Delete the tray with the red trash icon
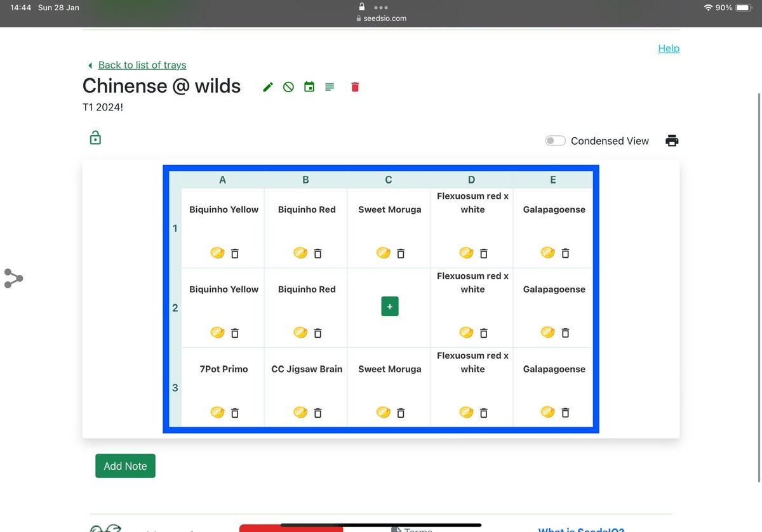Viewport: 762px width, 532px height. click(355, 87)
